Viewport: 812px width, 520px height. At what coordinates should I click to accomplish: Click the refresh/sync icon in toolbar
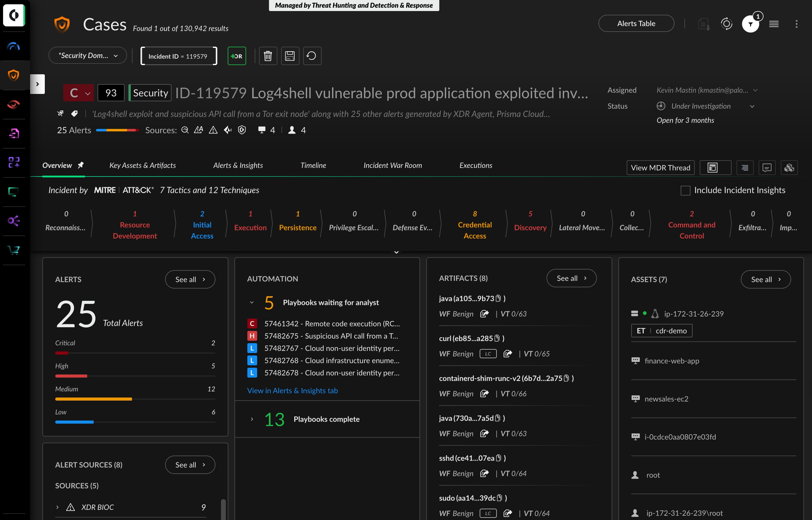click(x=312, y=55)
